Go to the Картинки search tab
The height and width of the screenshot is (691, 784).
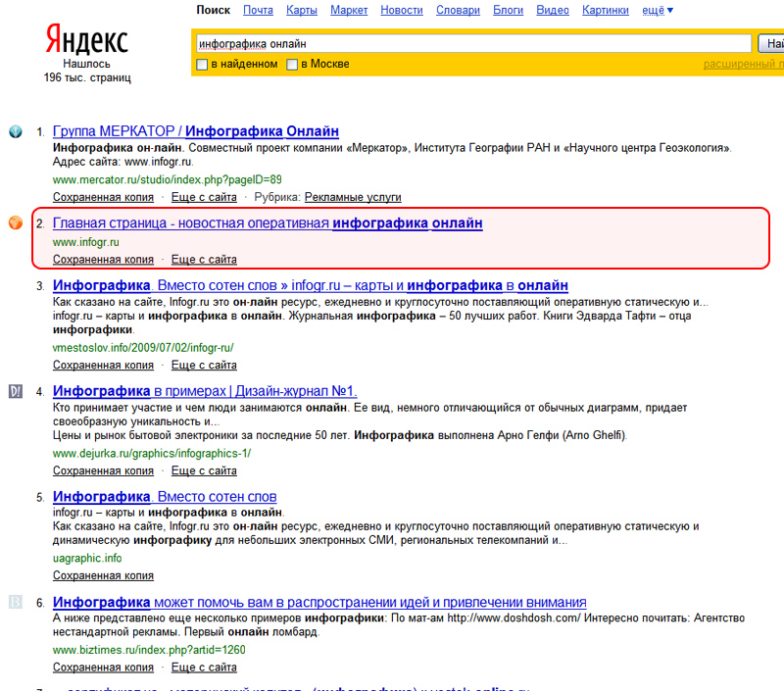[605, 11]
